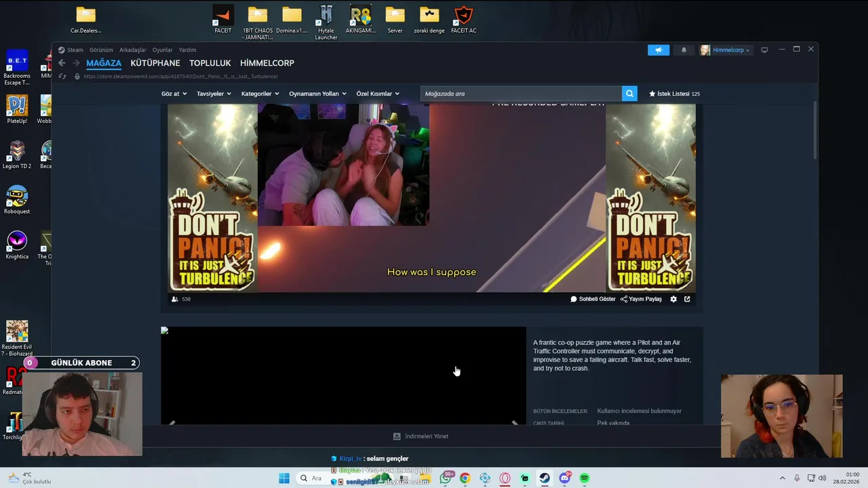Image resolution: width=868 pixels, height=488 pixels.
Task: Click the live broadcast video stream
Action: pos(431,198)
